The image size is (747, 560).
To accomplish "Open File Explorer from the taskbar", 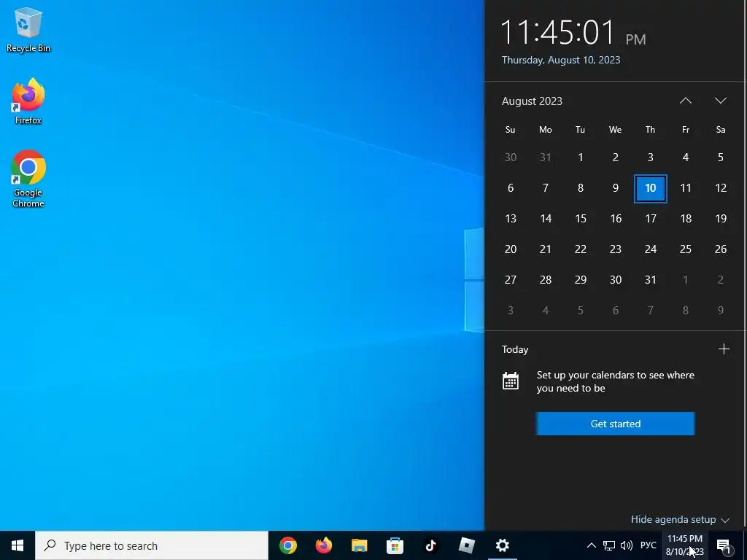I will [359, 545].
